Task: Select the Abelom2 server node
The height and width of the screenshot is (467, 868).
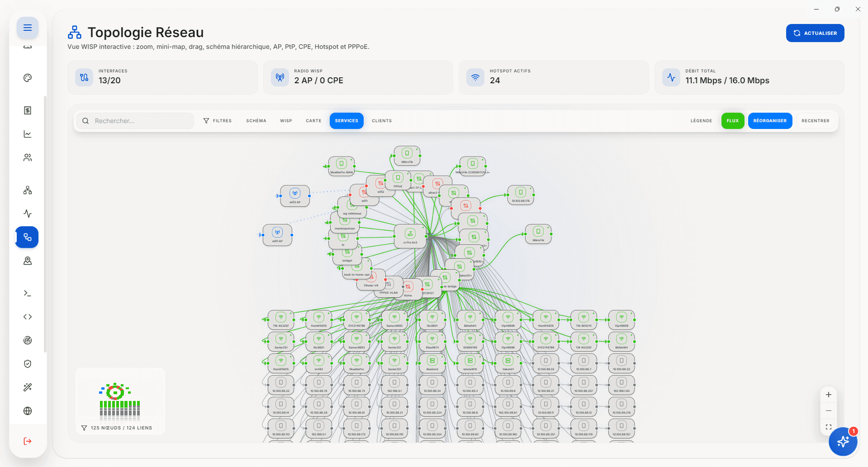Action: [x=432, y=363]
